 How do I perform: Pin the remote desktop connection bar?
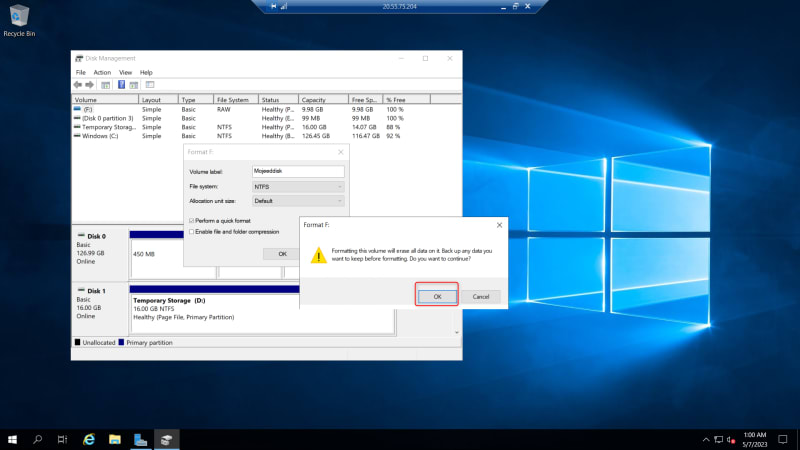(273, 6)
